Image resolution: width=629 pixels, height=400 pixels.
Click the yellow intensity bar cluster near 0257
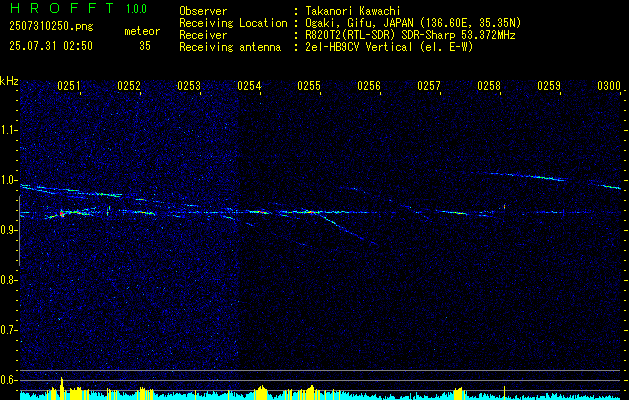[x=459, y=393]
